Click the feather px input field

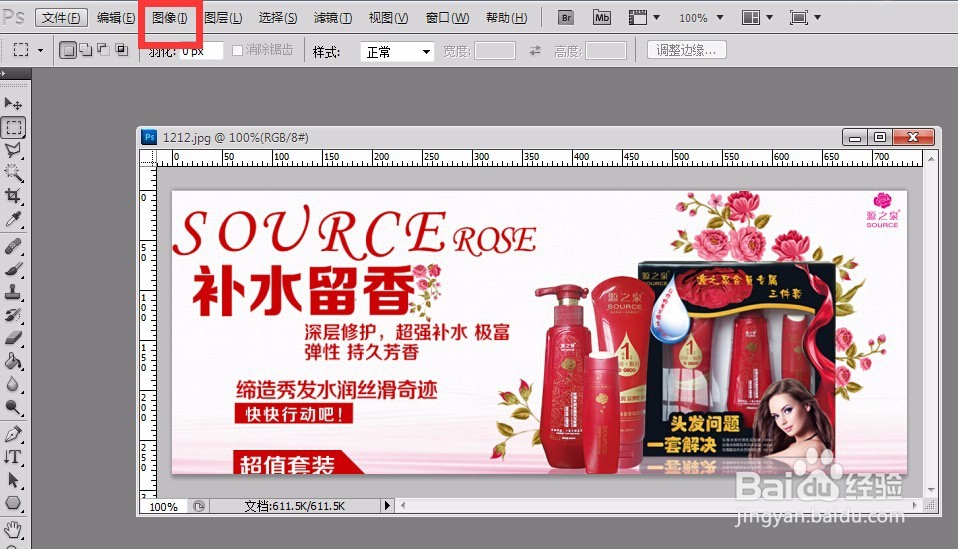(x=201, y=51)
